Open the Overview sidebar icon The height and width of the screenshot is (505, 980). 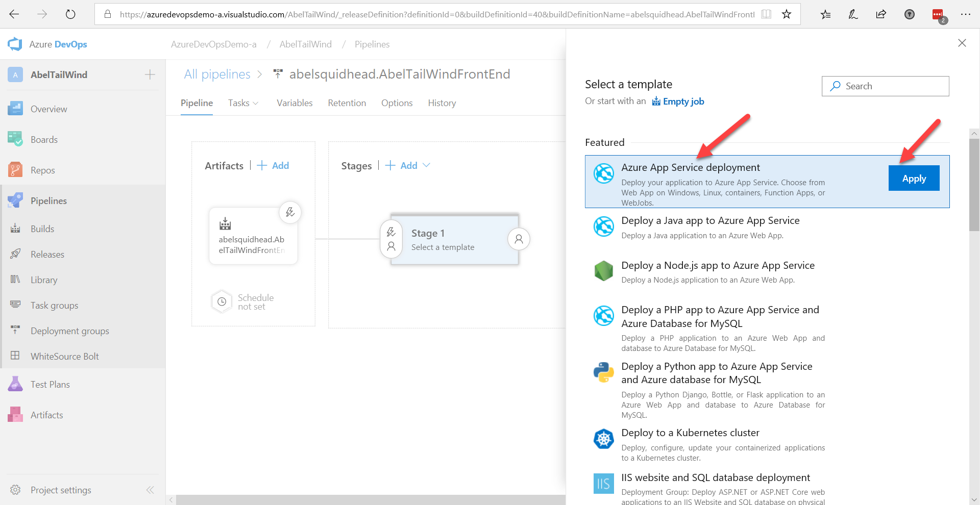click(x=15, y=109)
